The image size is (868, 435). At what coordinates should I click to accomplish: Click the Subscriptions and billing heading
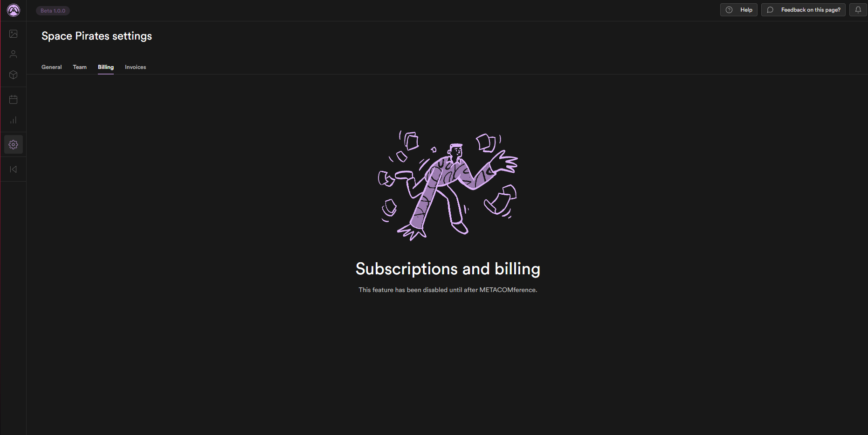point(448,269)
